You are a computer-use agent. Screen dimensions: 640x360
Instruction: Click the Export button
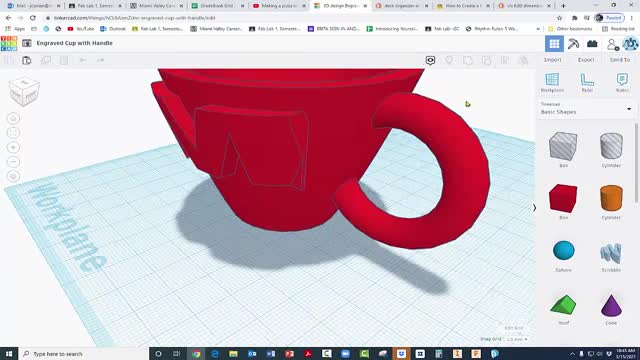click(586, 60)
